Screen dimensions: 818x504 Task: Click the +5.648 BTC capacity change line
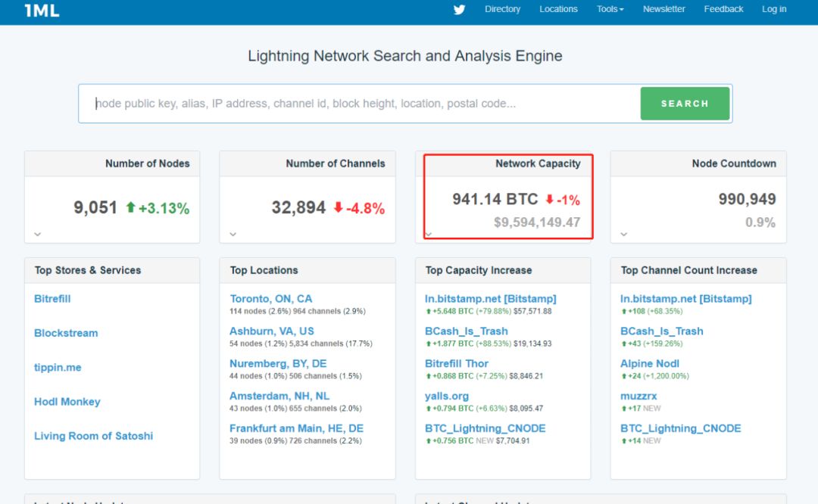[489, 311]
